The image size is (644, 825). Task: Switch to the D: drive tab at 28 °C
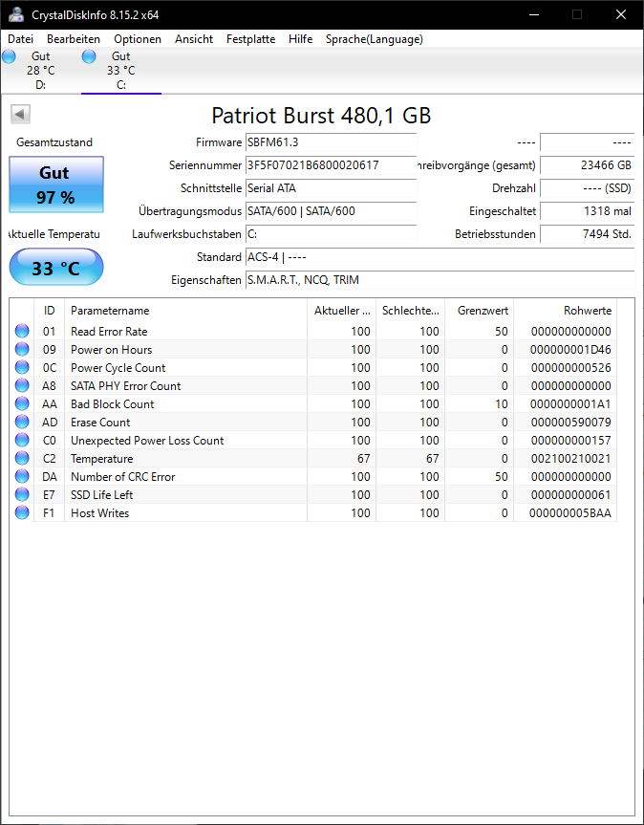click(41, 71)
